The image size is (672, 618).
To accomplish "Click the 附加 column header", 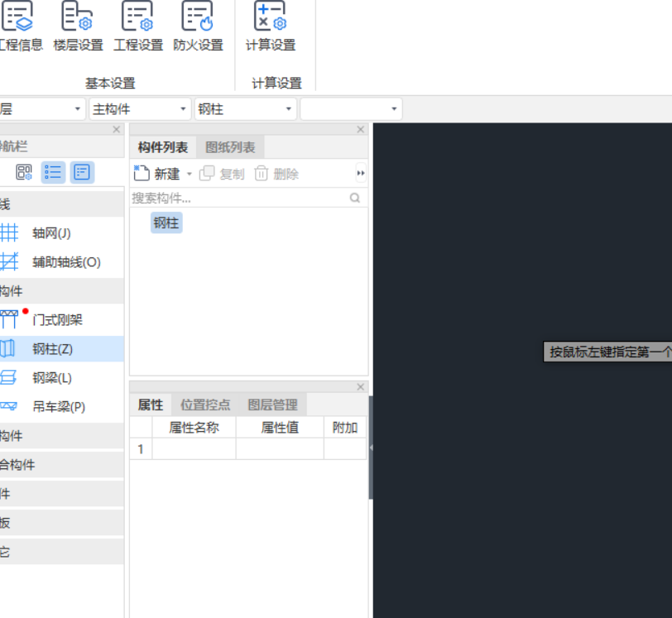I will [x=345, y=427].
